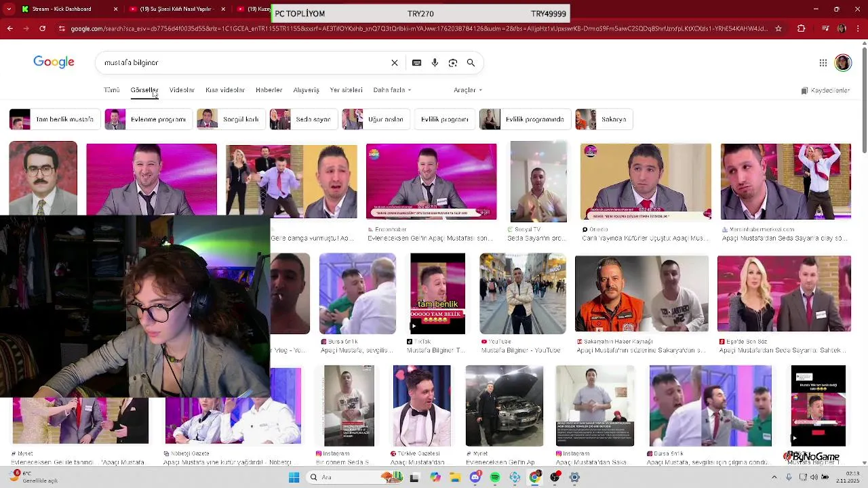The height and width of the screenshot is (488, 868).
Task: Open the 'tam benlik' TikTok thumbnail
Action: click(x=437, y=293)
